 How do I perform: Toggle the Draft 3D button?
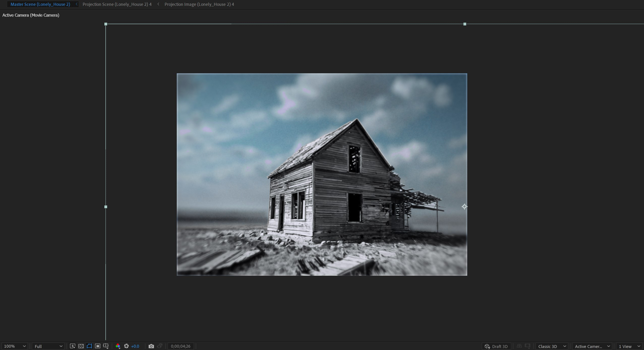coord(496,346)
